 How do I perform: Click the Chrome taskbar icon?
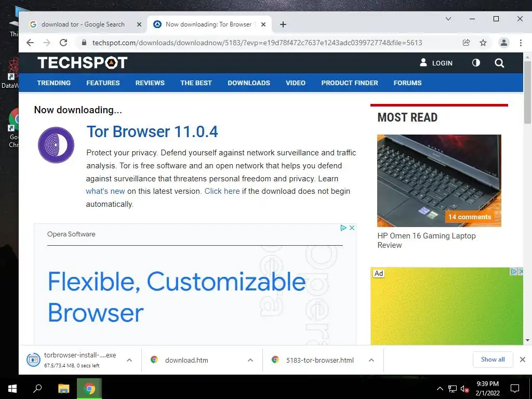tap(89, 389)
